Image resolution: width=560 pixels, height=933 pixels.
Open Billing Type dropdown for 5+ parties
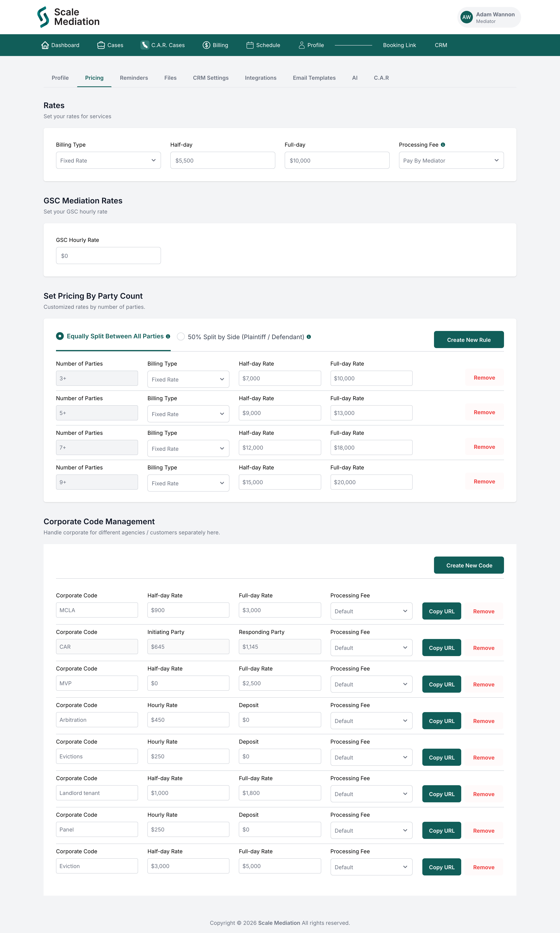188,414
